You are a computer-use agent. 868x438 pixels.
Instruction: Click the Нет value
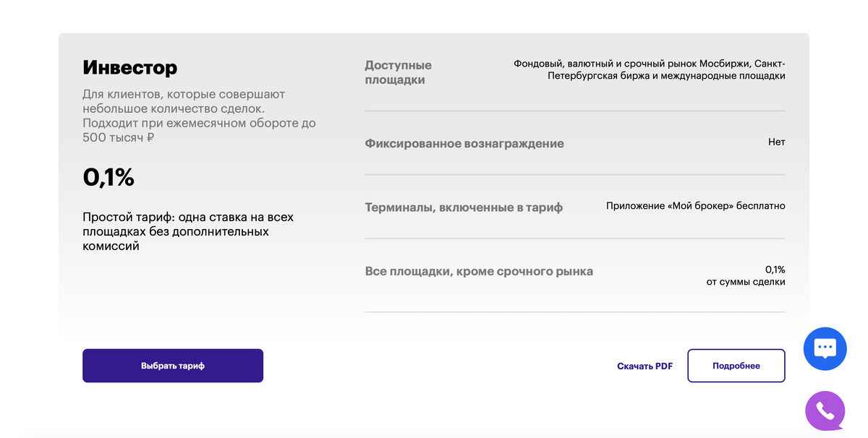click(x=776, y=142)
